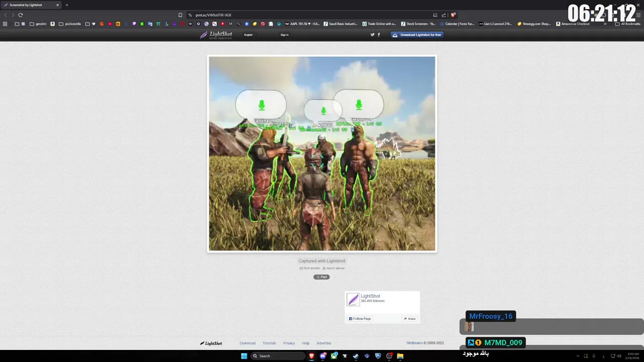
Task: Open the AAPL 181.56 stock bookmark
Action: [x=302, y=24]
